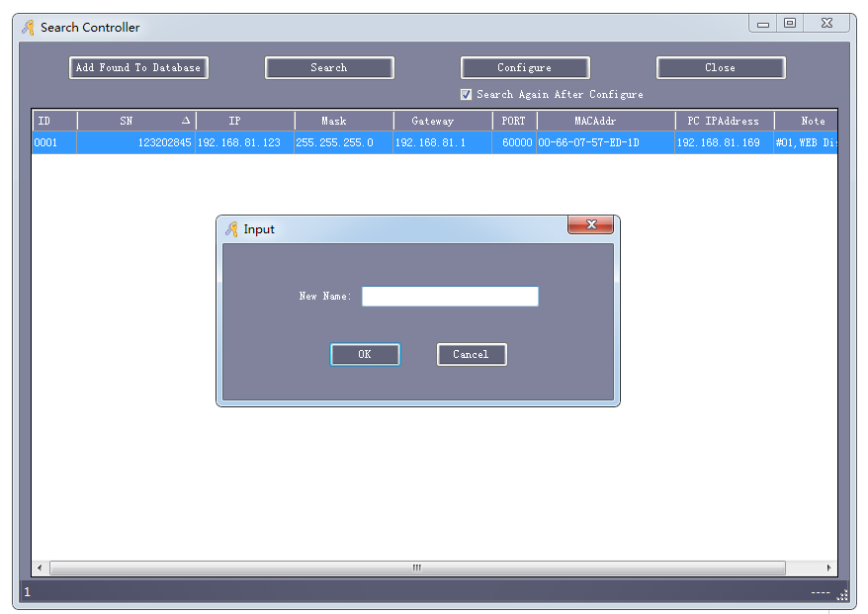The height and width of the screenshot is (614, 868).
Task: Close the Input dialog with red X
Action: pos(590,225)
